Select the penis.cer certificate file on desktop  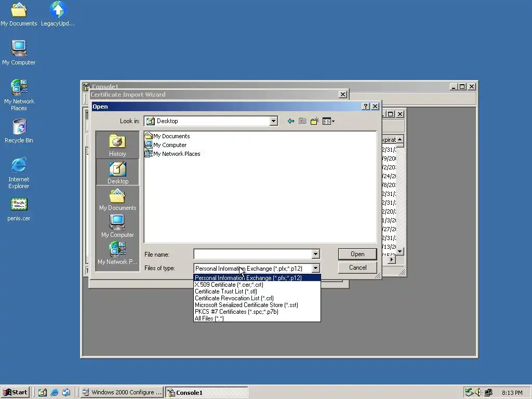coord(19,209)
